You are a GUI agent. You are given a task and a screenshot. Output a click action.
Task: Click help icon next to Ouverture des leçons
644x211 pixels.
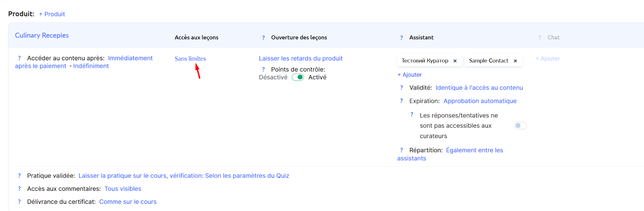[263, 38]
